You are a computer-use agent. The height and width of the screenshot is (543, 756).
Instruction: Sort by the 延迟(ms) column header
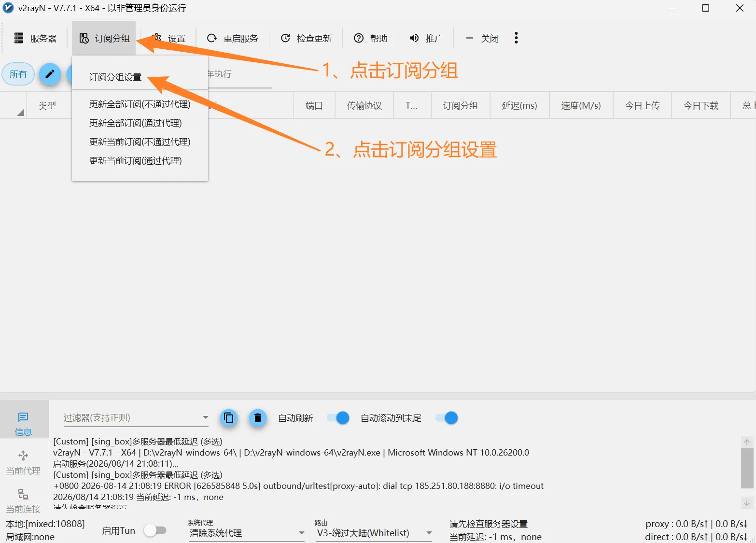click(x=519, y=105)
